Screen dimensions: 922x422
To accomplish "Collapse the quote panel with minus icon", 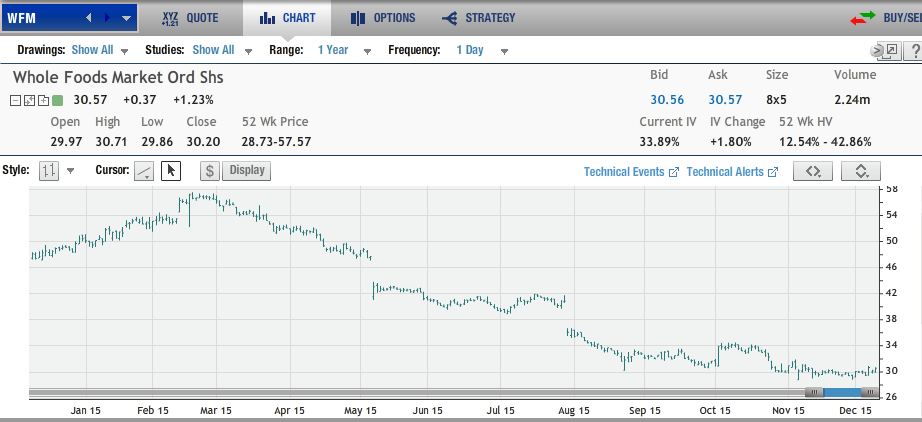I will tap(17, 100).
